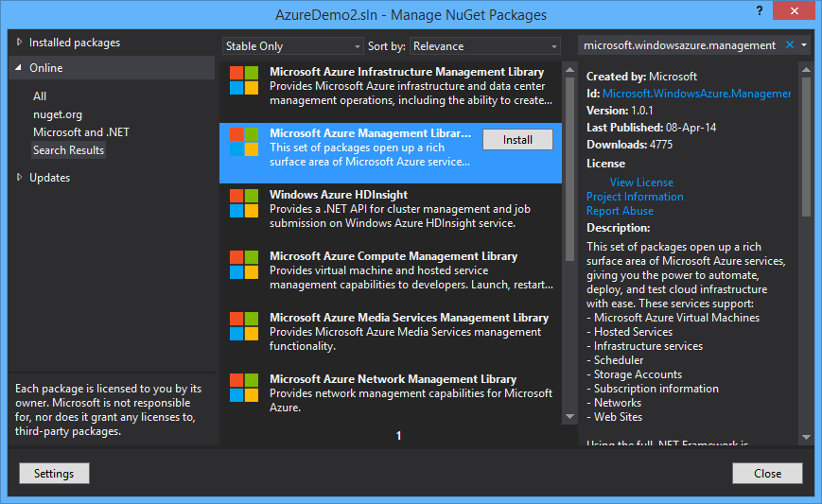
Task: Click the Azure Media Services Management Library icon
Action: pyautogui.click(x=244, y=326)
